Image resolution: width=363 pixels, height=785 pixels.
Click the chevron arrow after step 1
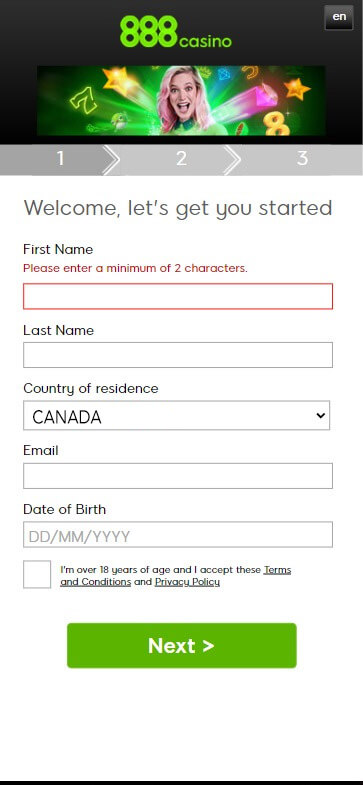click(x=111, y=160)
